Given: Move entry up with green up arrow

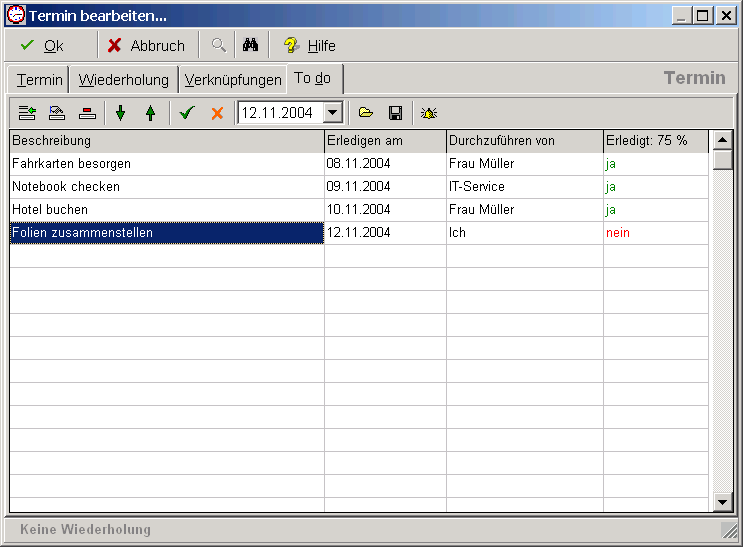Looking at the screenshot, I should [x=151, y=113].
